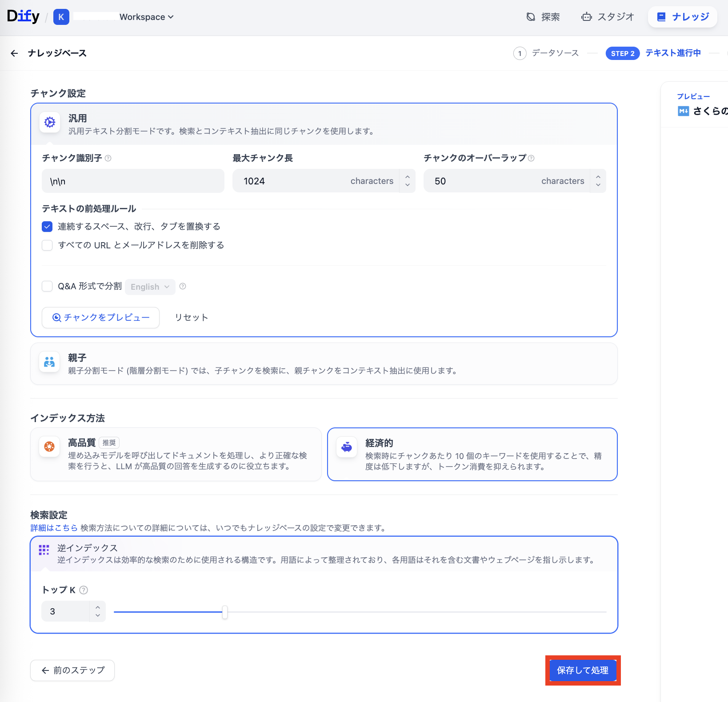The height and width of the screenshot is (702, 728).
Task: Click the help icon next to チャンク識別子
Action: click(108, 158)
